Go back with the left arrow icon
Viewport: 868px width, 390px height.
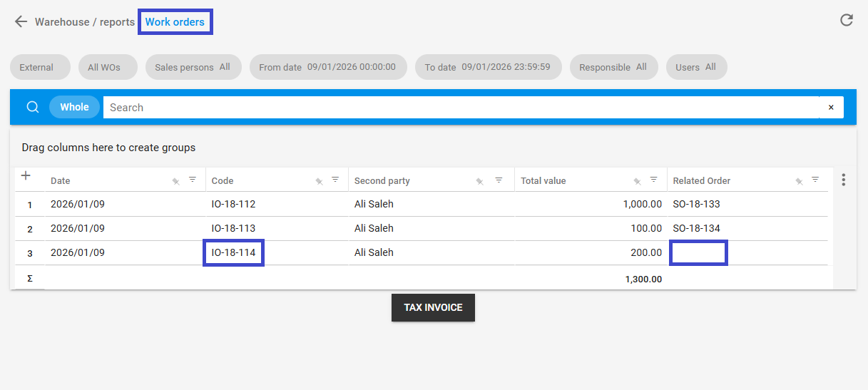pos(21,22)
